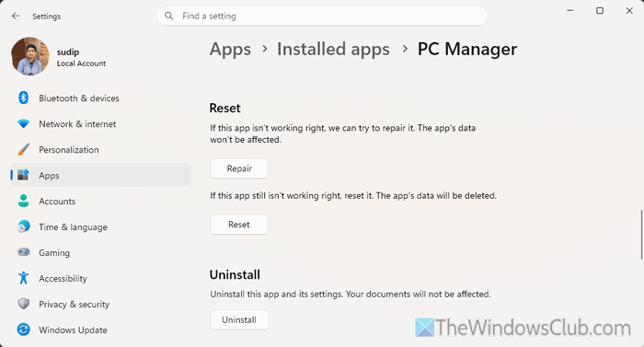Screen dimensions: 644x347
Task: Click the Network wifi icon
Action: pyautogui.click(x=23, y=123)
